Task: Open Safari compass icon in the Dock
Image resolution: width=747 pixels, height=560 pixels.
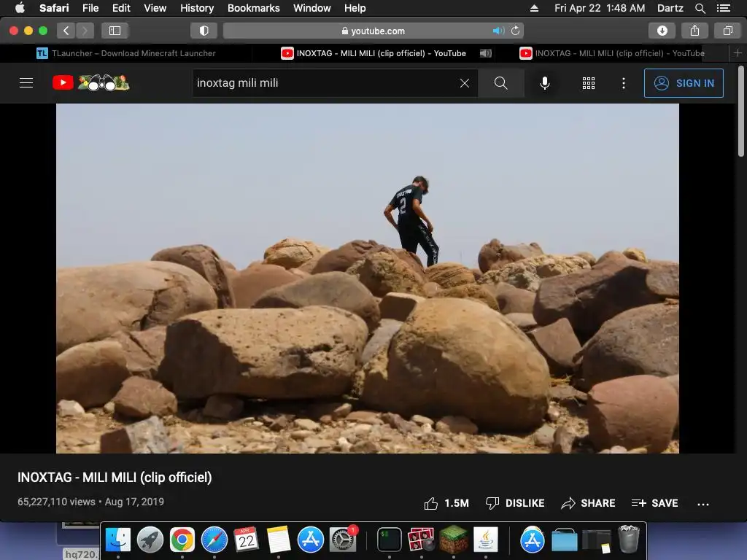Action: coord(214,540)
